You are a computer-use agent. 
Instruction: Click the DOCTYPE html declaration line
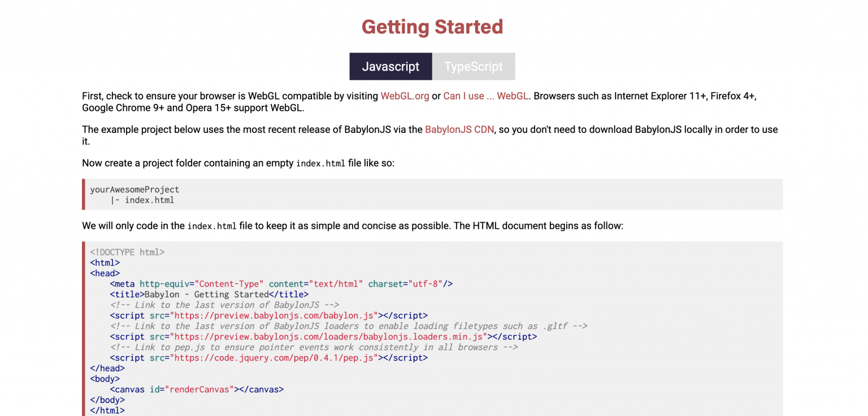click(x=127, y=252)
